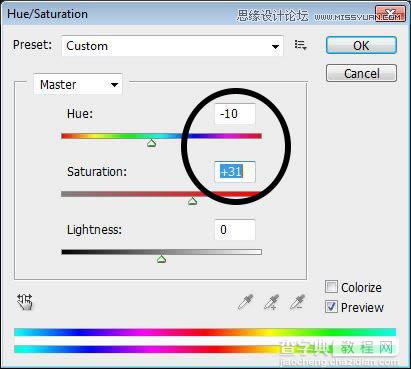Screen dimensions: 411x369
Task: Click the Lightness: label
Action: [95, 230]
